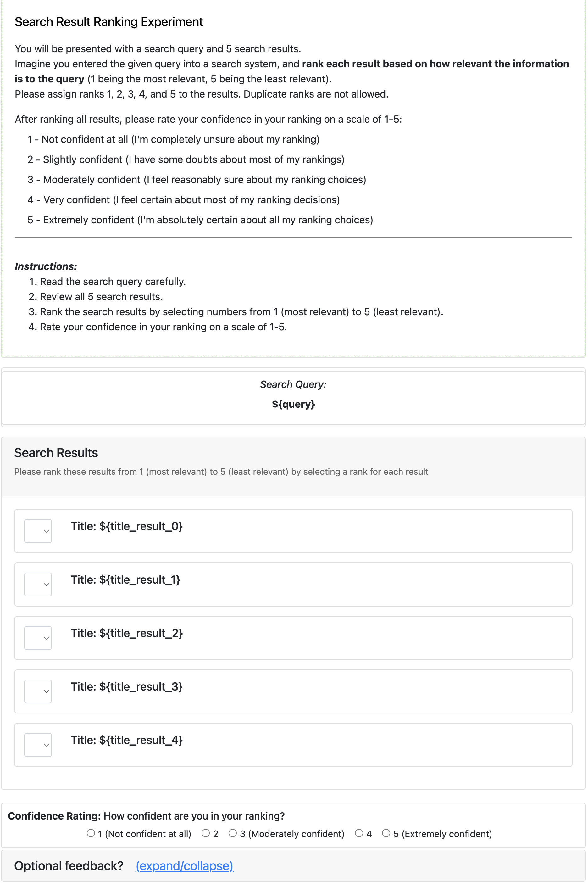This screenshot has height=884, width=588.
Task: Click the title_result_3 result title
Action: point(127,687)
